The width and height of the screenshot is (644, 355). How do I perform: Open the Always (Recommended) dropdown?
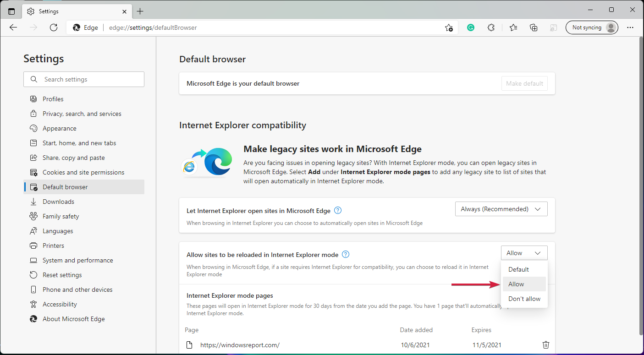[501, 208]
